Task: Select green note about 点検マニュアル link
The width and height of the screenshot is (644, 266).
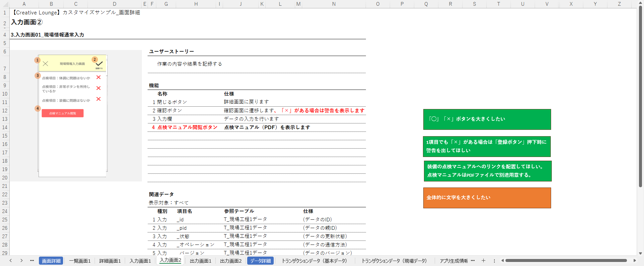Action: 488,171
